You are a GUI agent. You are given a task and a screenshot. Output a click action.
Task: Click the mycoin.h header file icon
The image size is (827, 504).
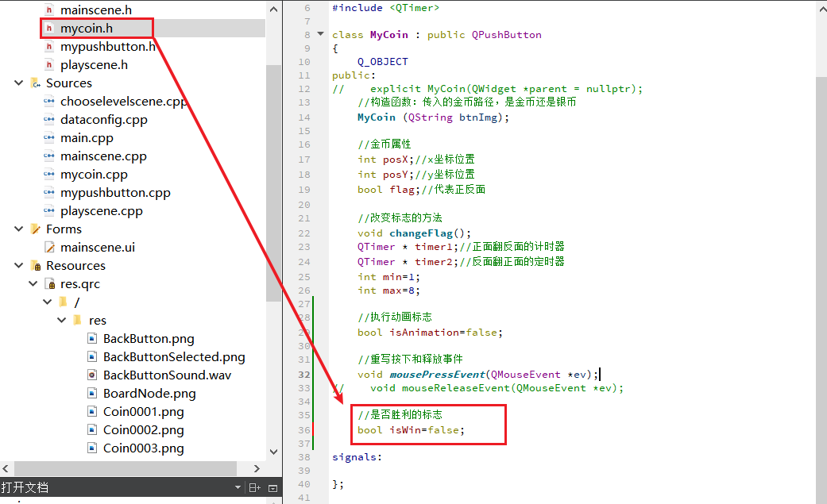tap(49, 29)
